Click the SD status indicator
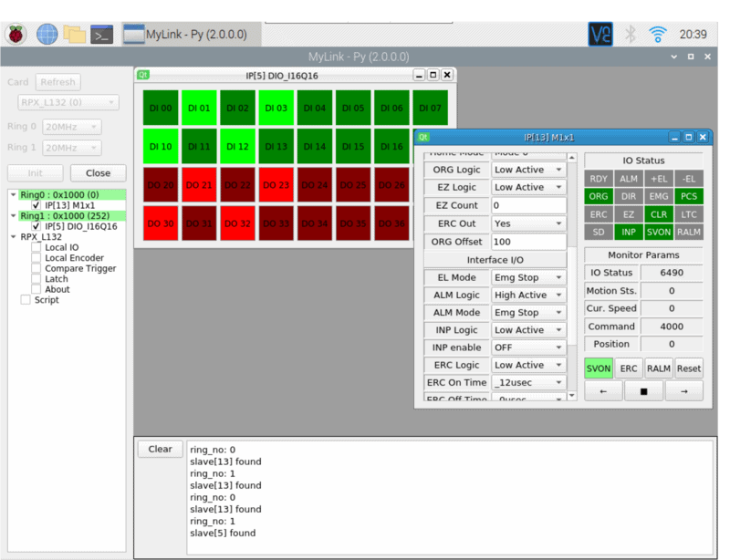 [599, 232]
